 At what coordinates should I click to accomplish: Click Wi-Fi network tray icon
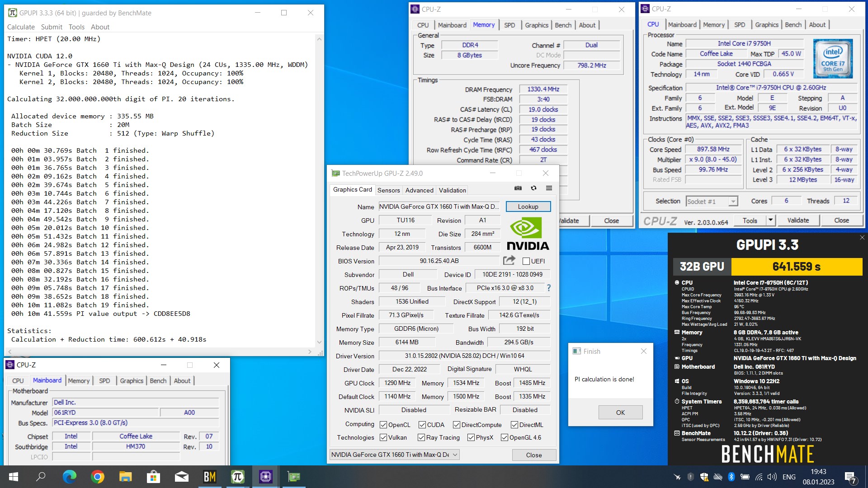759,477
